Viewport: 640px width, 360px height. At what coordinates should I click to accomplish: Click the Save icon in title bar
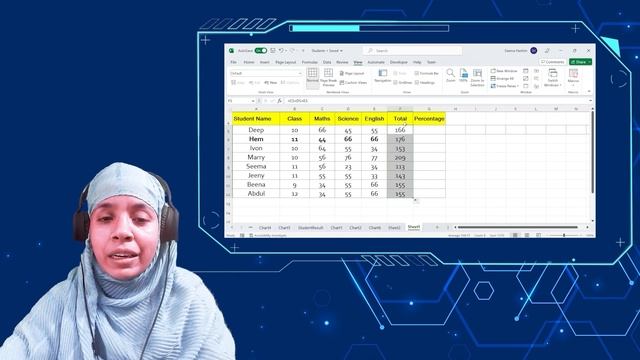pos(273,51)
